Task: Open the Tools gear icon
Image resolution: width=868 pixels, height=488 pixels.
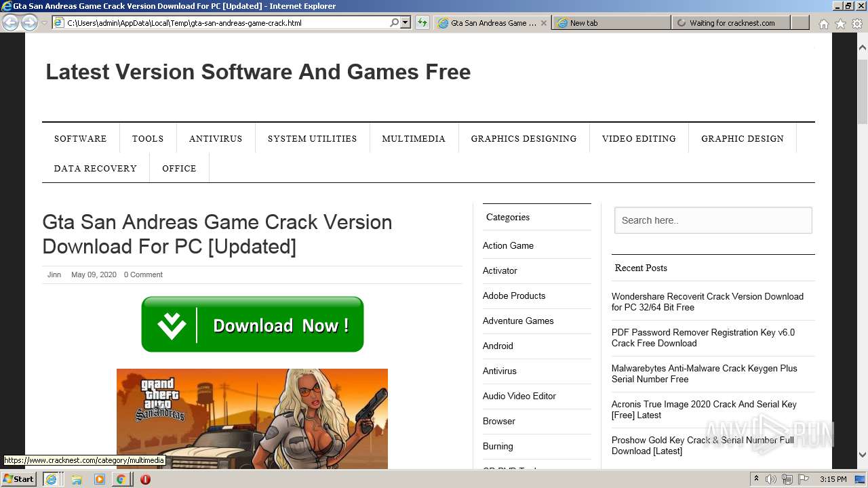Action: [856, 23]
